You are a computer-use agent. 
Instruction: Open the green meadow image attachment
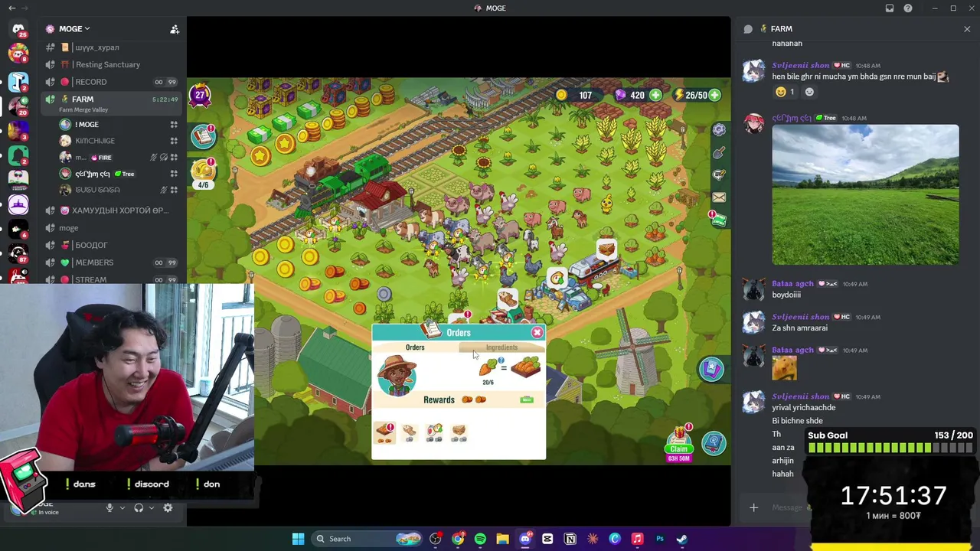click(865, 195)
